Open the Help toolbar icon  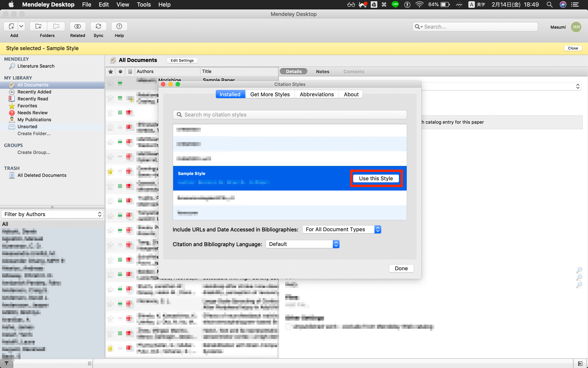(x=119, y=26)
